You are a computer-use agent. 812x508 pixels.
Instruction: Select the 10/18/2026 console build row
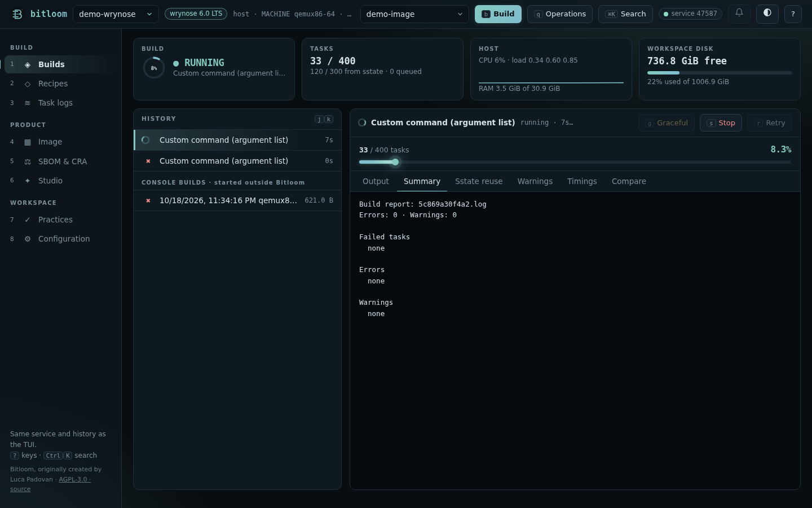click(x=237, y=200)
